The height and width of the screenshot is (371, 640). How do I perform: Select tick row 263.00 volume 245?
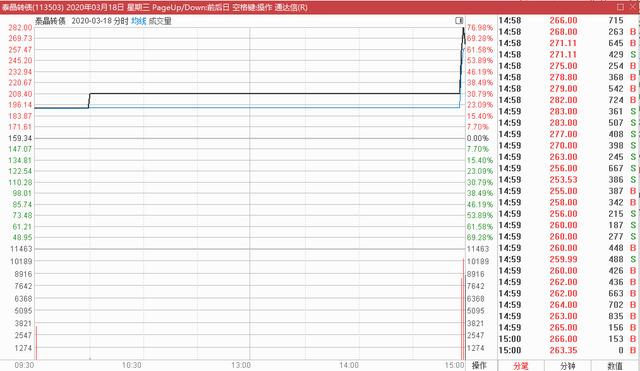[x=568, y=157]
